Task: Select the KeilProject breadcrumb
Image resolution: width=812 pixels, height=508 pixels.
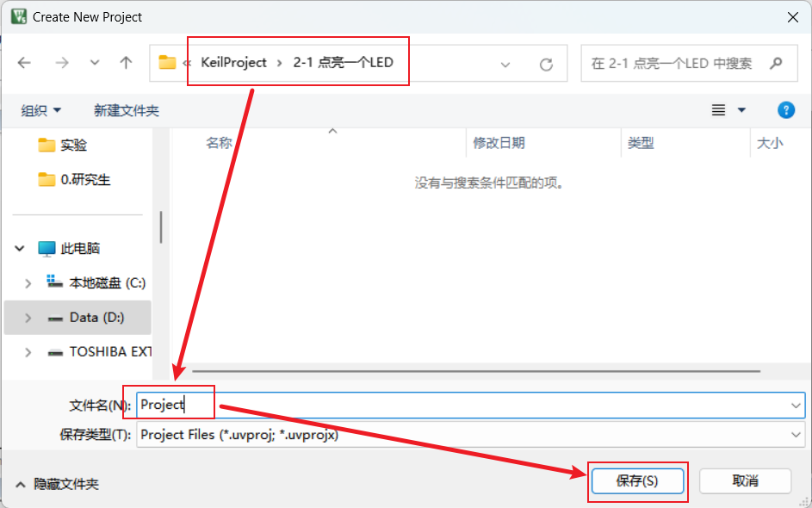Action: coord(233,63)
